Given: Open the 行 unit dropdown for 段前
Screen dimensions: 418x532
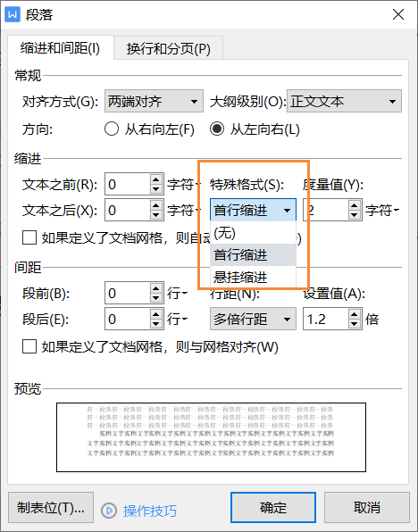Looking at the screenshot, I should [x=177, y=293].
